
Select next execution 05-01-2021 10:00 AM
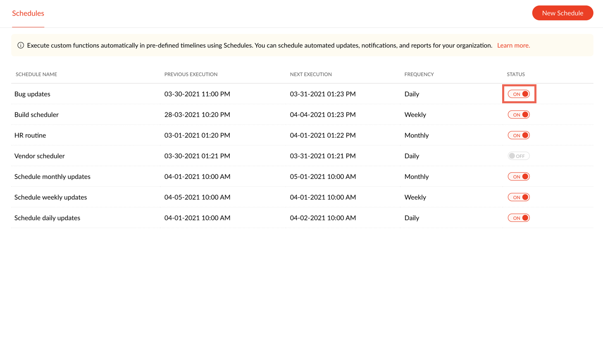point(323,177)
